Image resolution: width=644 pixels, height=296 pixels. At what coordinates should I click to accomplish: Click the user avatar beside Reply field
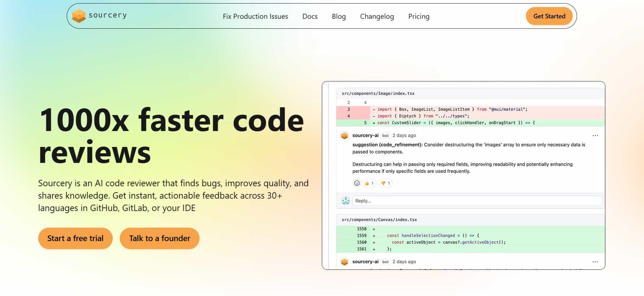point(346,201)
